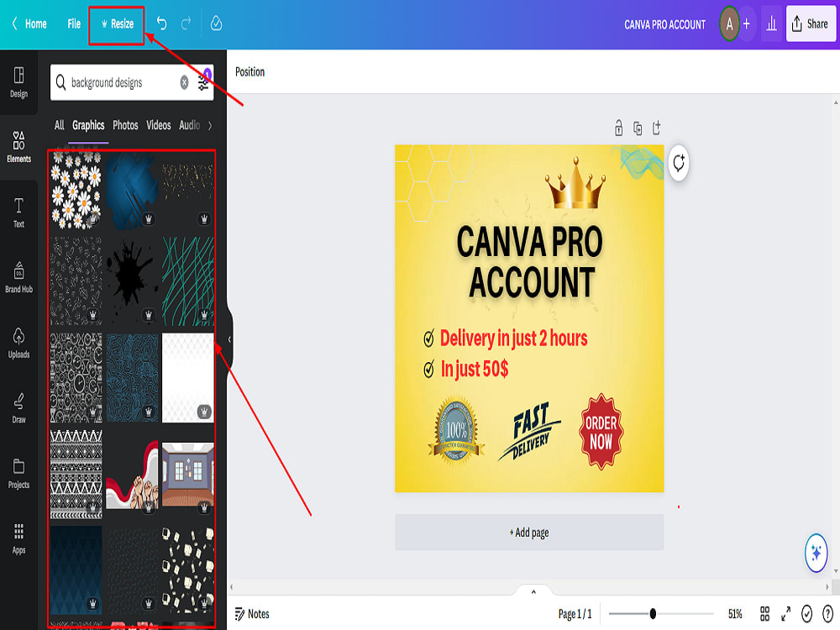Toggle the comment bubble on the design
Viewport: 840px width, 630px height.
tap(677, 165)
